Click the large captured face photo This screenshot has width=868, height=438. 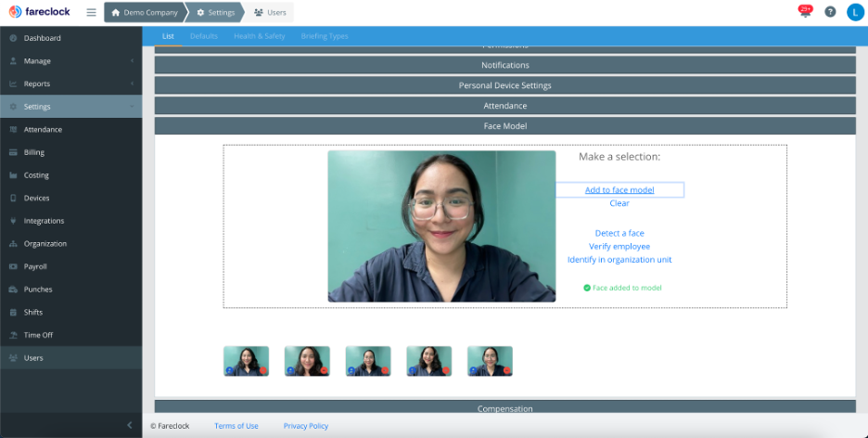441,225
